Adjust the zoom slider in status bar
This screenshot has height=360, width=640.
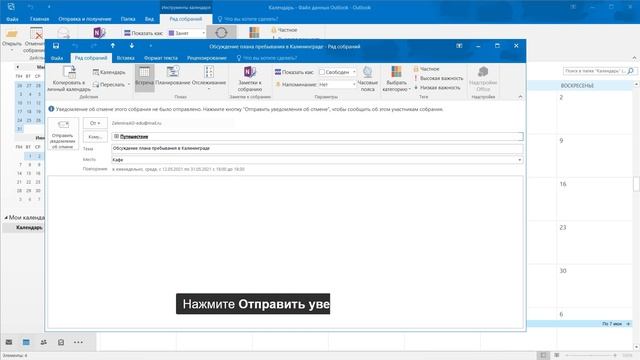click(590, 355)
